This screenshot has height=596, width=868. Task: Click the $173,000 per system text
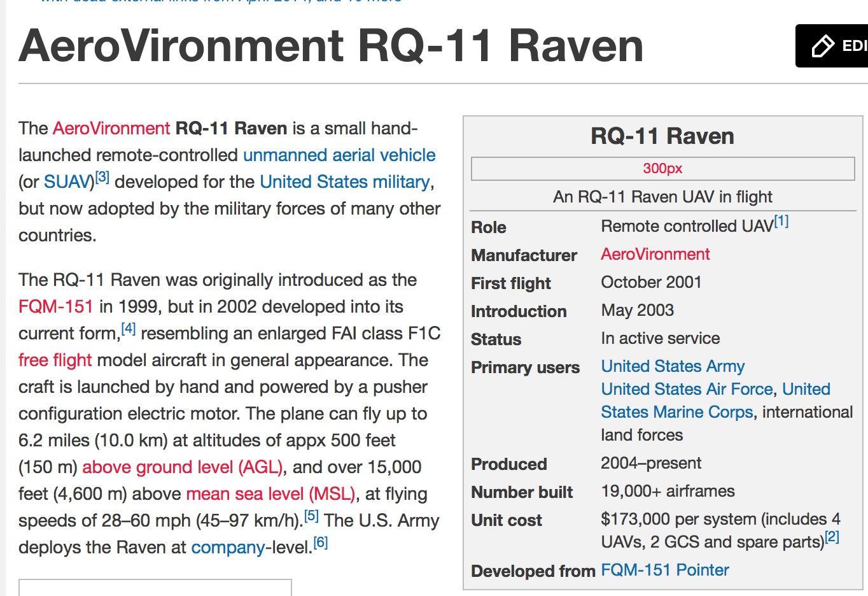coord(680,520)
